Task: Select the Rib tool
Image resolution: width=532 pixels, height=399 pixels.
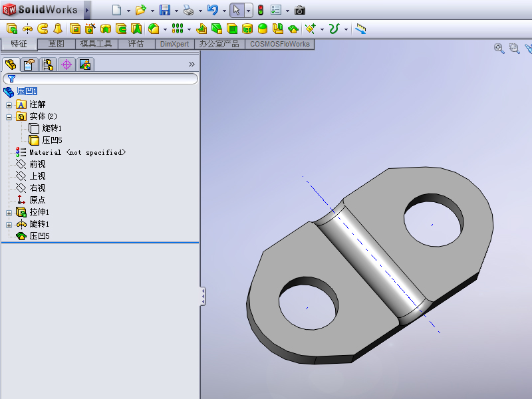Action: pos(201,29)
